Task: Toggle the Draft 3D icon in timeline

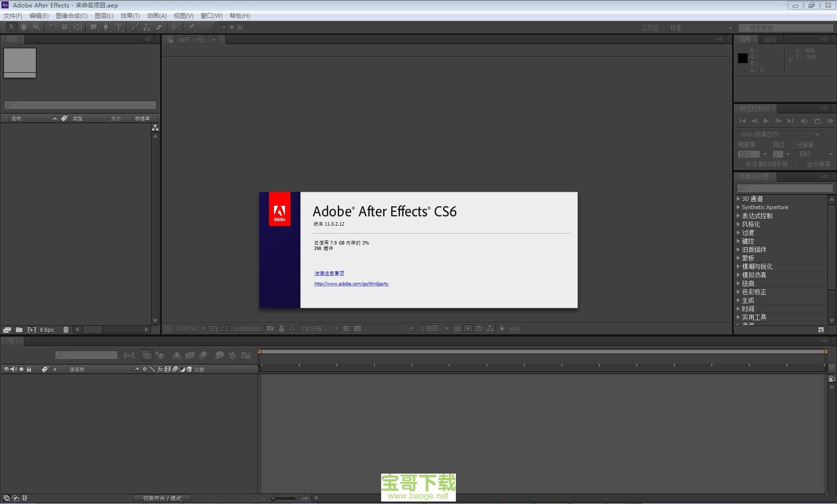Action: click(x=160, y=355)
